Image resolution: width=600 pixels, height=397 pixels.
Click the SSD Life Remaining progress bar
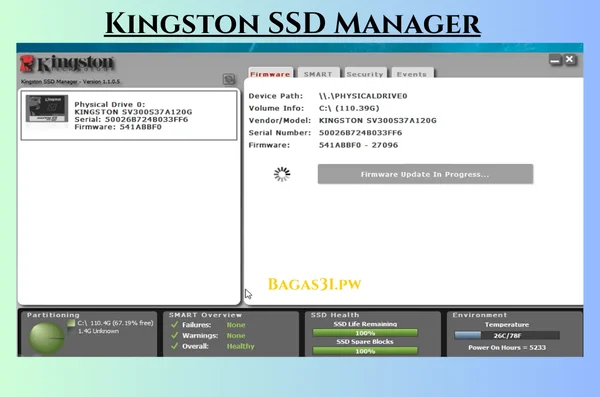[365, 333]
